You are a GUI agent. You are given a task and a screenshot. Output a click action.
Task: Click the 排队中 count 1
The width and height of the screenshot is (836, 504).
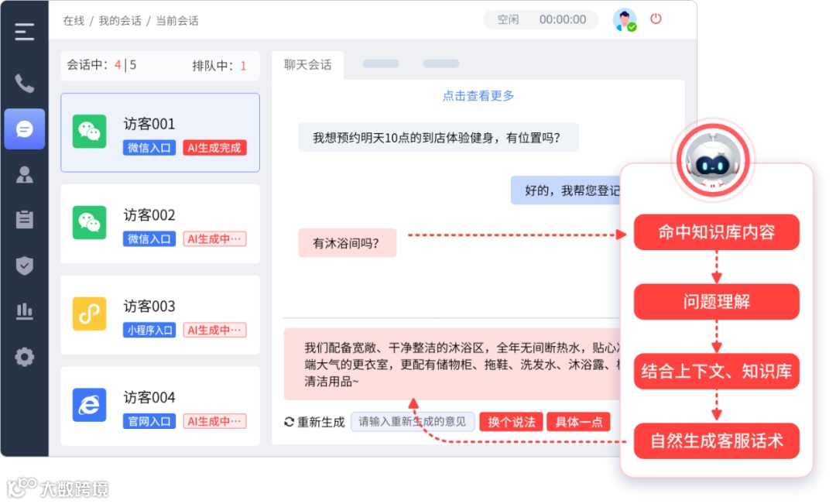click(219, 66)
